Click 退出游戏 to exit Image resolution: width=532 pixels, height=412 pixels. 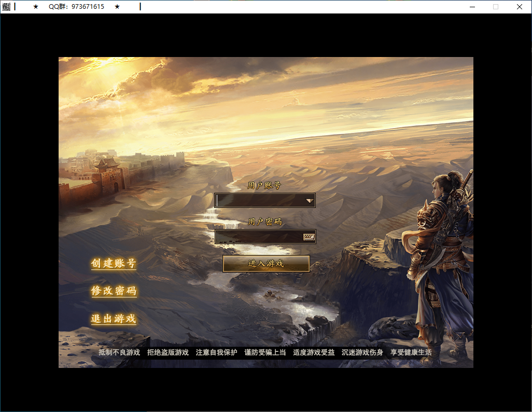114,319
